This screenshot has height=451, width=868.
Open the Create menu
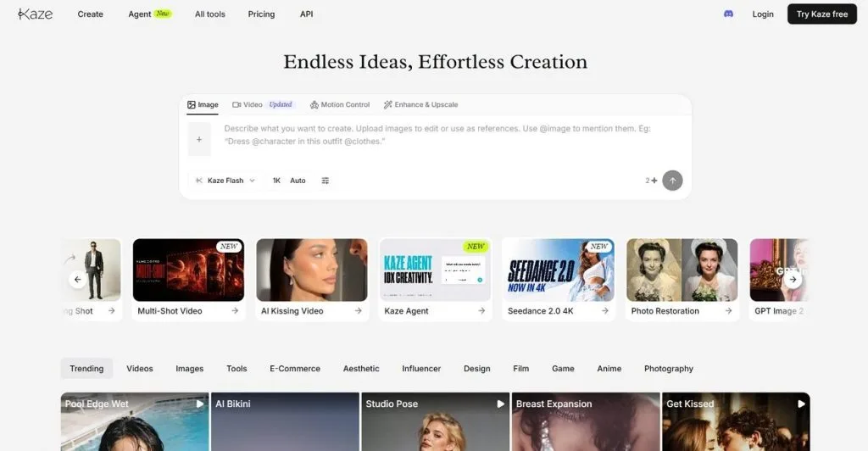90,14
